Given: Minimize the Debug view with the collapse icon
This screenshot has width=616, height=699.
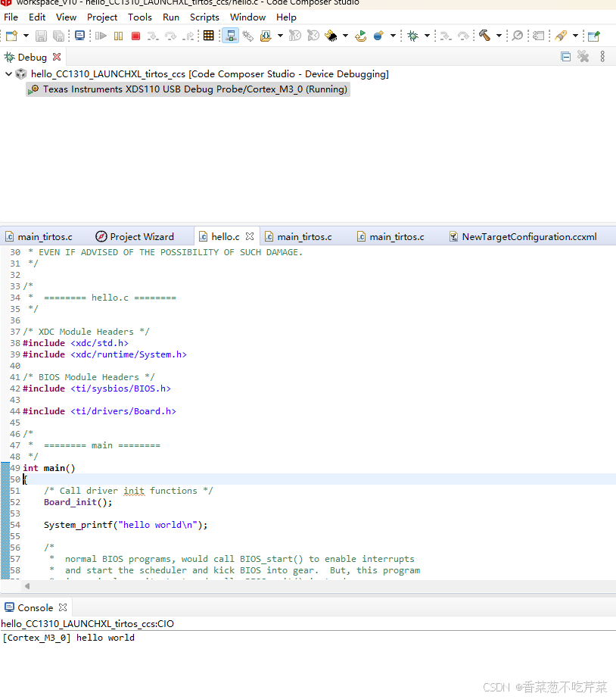Looking at the screenshot, I should pos(565,57).
